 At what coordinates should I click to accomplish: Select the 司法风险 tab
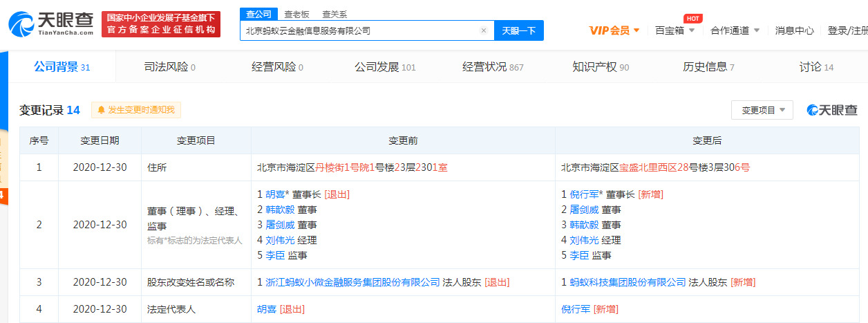(x=169, y=67)
